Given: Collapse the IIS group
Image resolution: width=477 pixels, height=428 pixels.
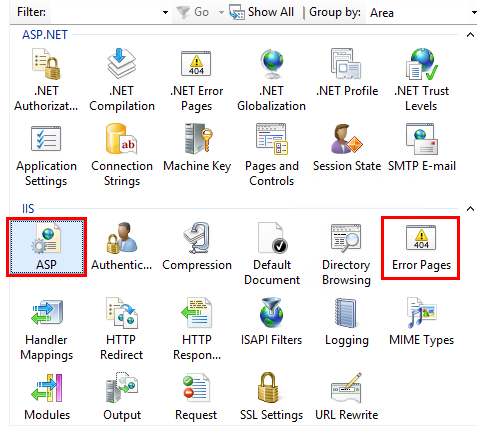Looking at the screenshot, I should [x=470, y=209].
